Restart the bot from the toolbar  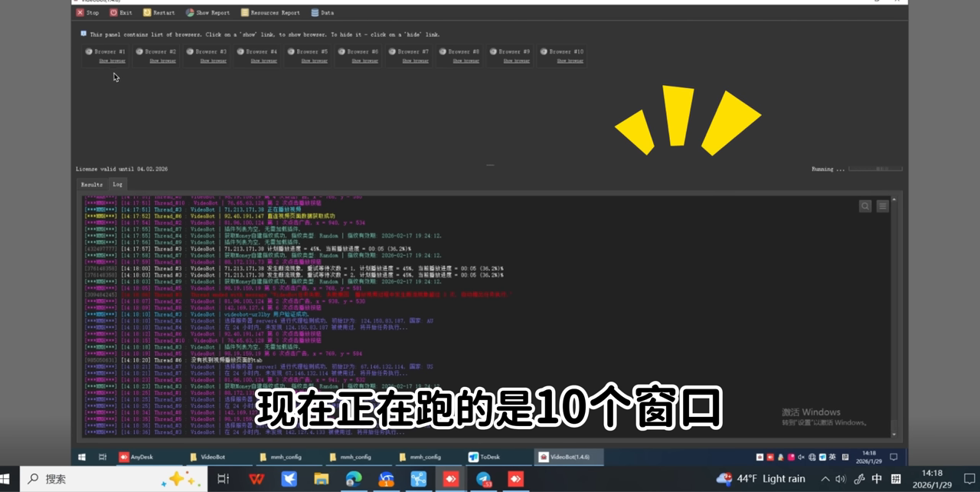pyautogui.click(x=158, y=12)
